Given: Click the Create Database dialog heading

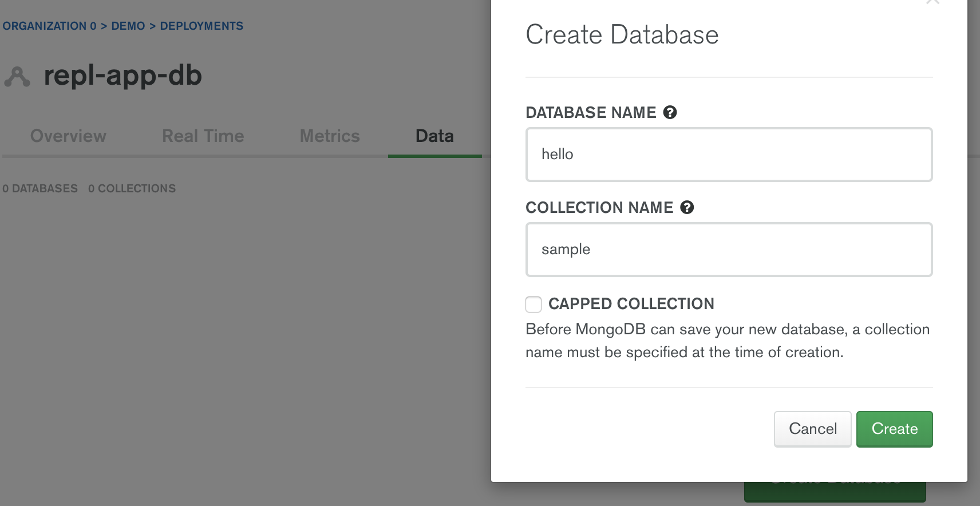Looking at the screenshot, I should click(x=622, y=34).
